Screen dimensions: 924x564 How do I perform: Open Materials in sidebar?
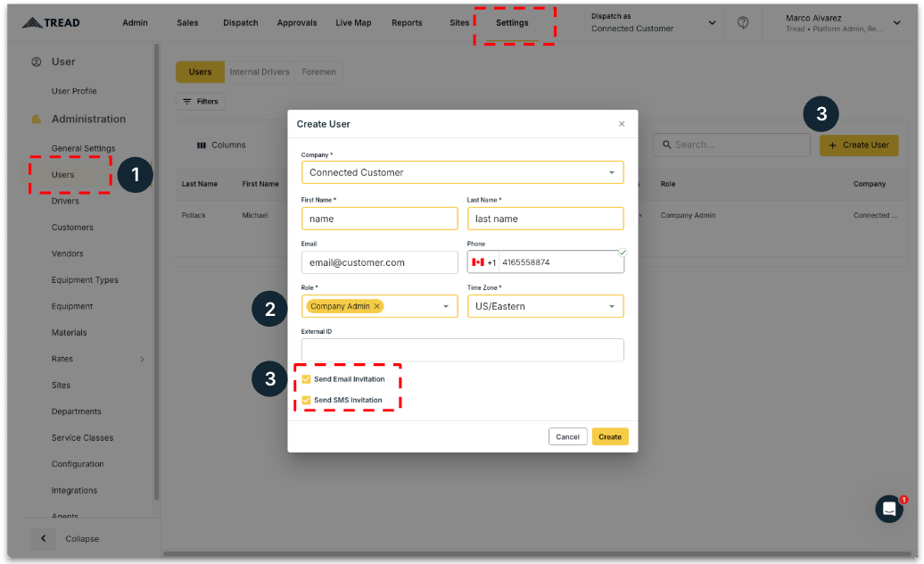69,332
